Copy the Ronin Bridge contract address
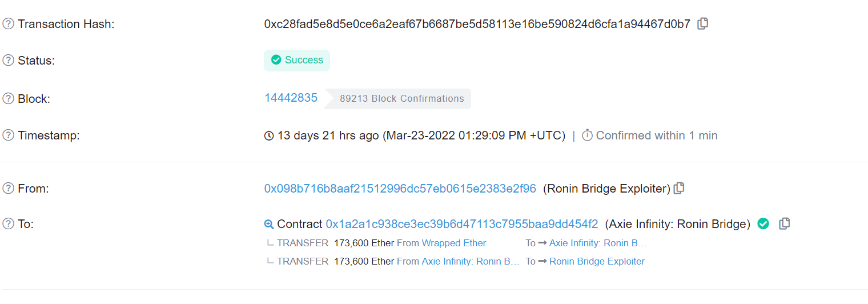The height and width of the screenshot is (304, 868). tap(785, 224)
